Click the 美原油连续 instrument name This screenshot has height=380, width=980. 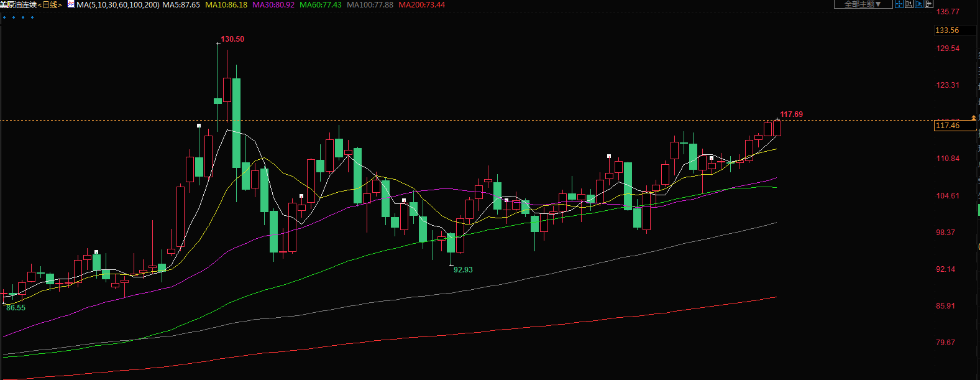click(18, 5)
